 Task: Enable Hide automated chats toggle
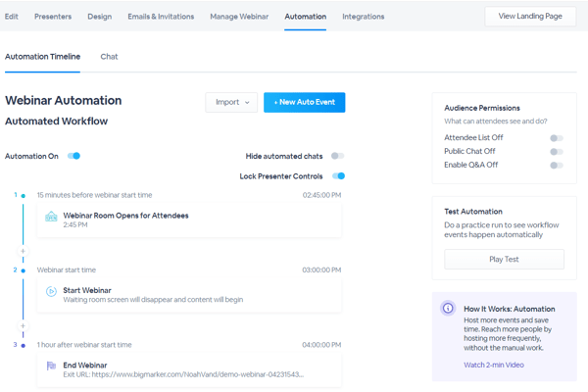(337, 156)
